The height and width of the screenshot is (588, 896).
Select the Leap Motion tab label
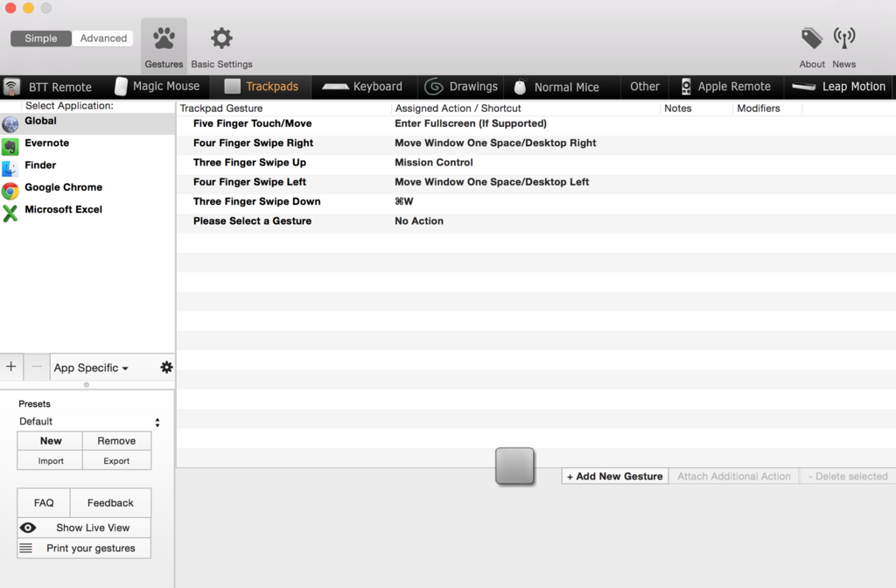click(854, 87)
